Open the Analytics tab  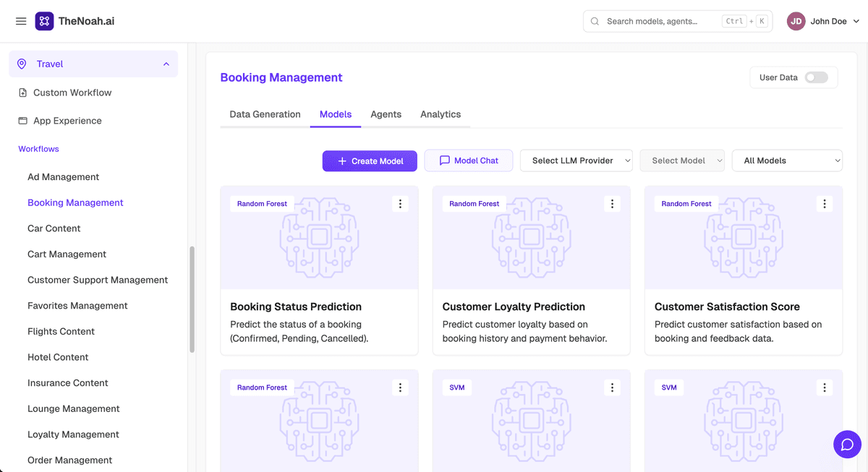(441, 114)
